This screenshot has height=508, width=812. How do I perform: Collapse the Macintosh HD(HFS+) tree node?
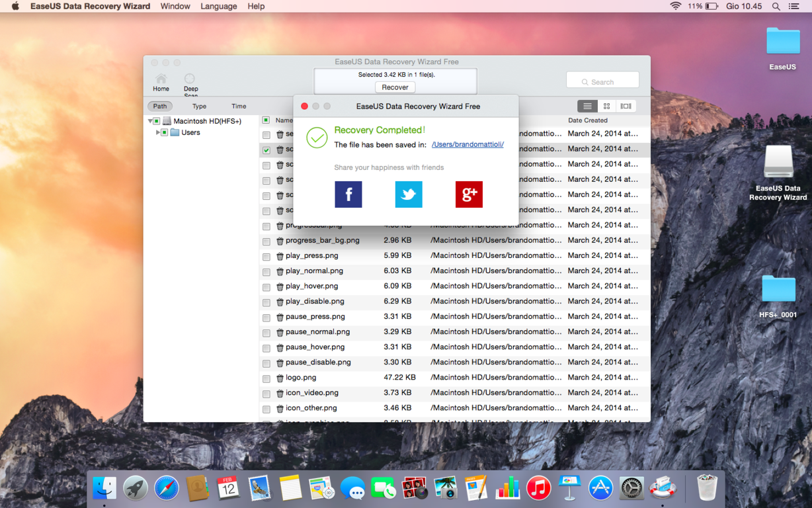point(150,122)
